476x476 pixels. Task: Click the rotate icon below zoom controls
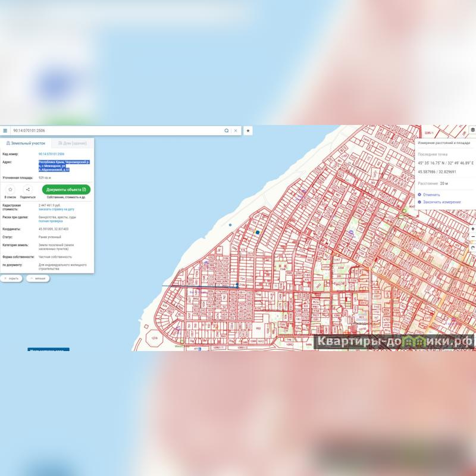472,247
